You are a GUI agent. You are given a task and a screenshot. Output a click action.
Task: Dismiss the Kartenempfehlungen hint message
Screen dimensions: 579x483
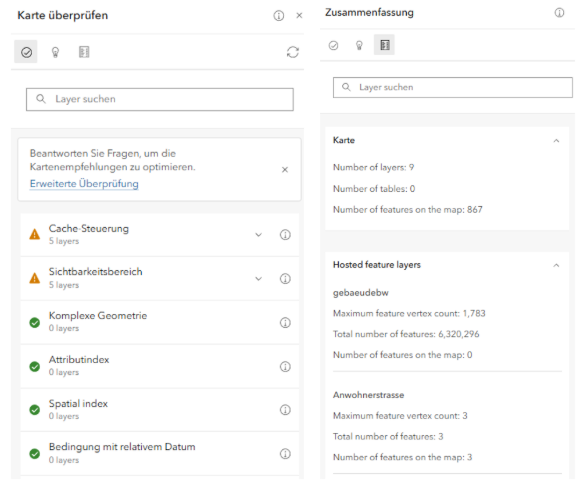[x=285, y=169]
